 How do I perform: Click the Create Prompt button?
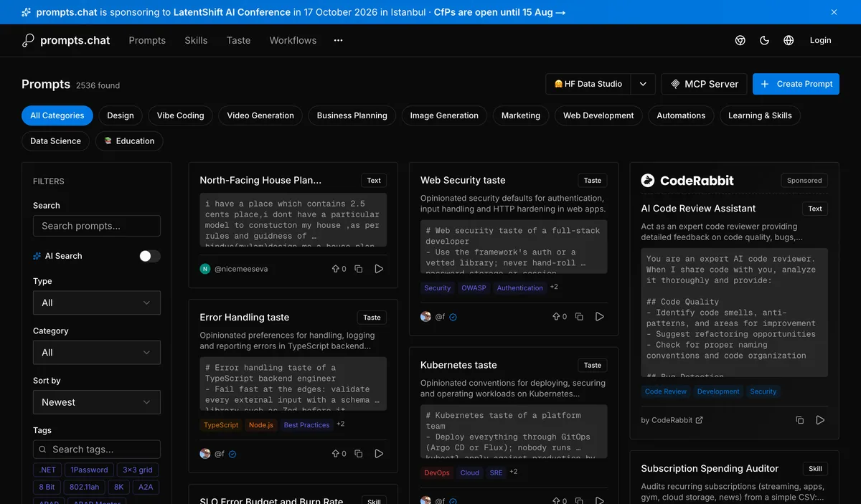[796, 84]
